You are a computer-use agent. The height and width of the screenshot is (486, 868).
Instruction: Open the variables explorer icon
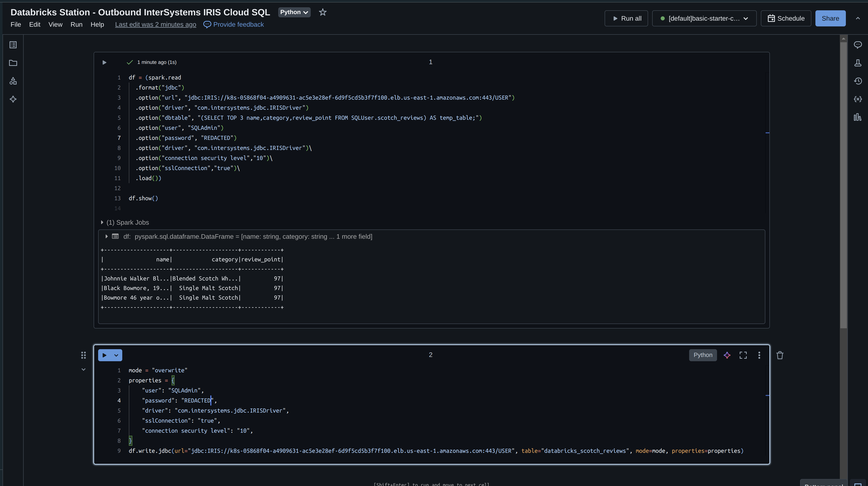tap(857, 99)
